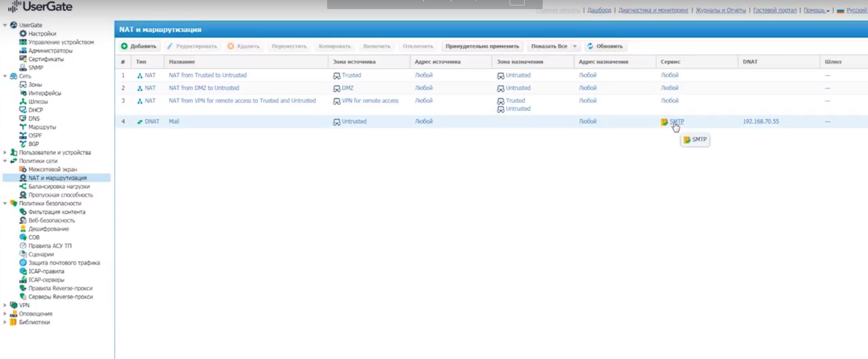Collapse the Сеть tree section

click(x=5, y=76)
